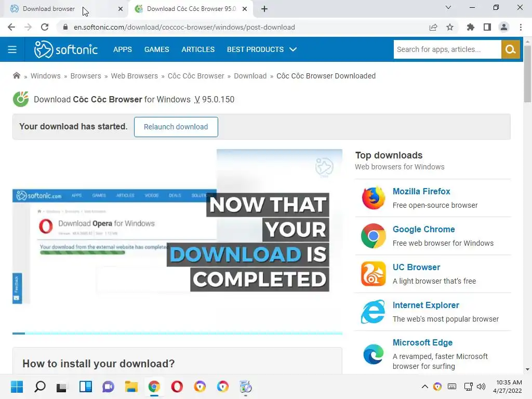Click the page vertical scrollbar thumb
Screen dimensions: 532x399
click(x=527, y=74)
